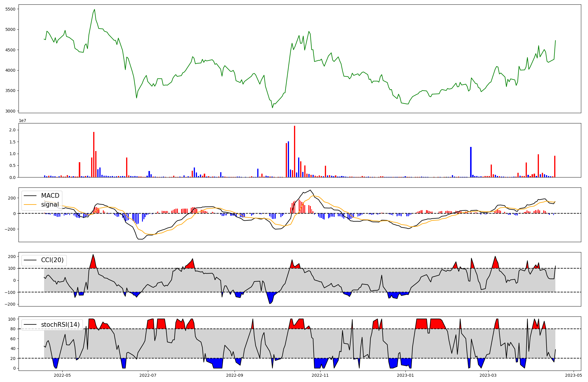Click the MACD legend entry
588x382 pixels.
tap(50, 196)
